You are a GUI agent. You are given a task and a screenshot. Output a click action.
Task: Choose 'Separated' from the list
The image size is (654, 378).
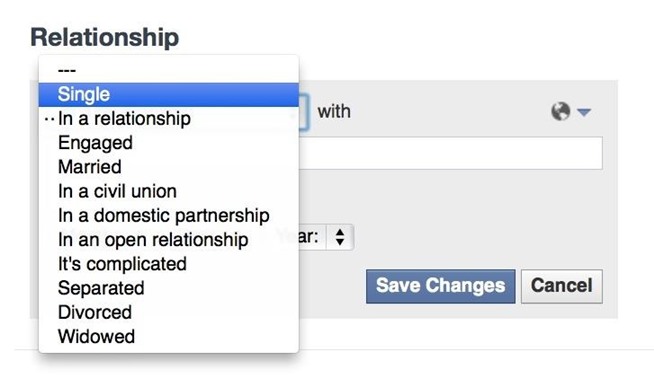pyautogui.click(x=169, y=288)
